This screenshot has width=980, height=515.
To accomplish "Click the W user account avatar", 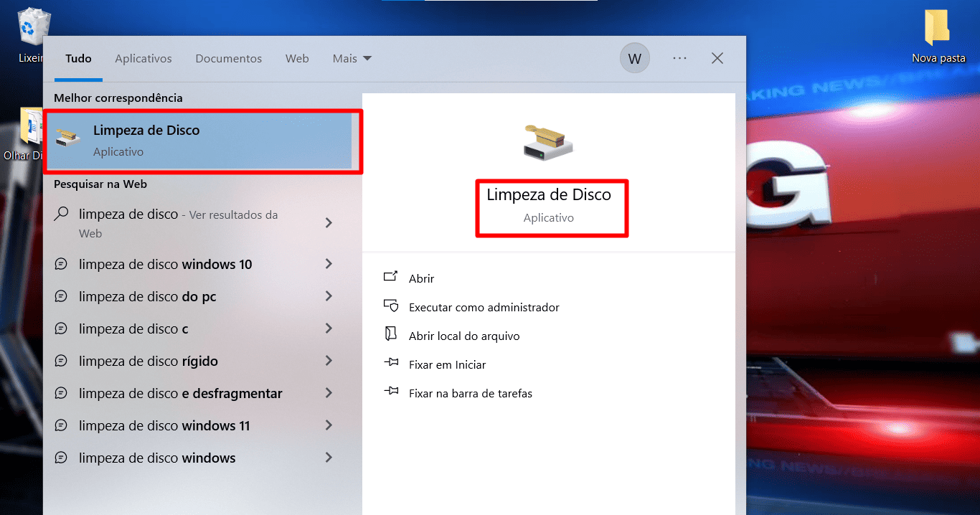I will coord(634,59).
